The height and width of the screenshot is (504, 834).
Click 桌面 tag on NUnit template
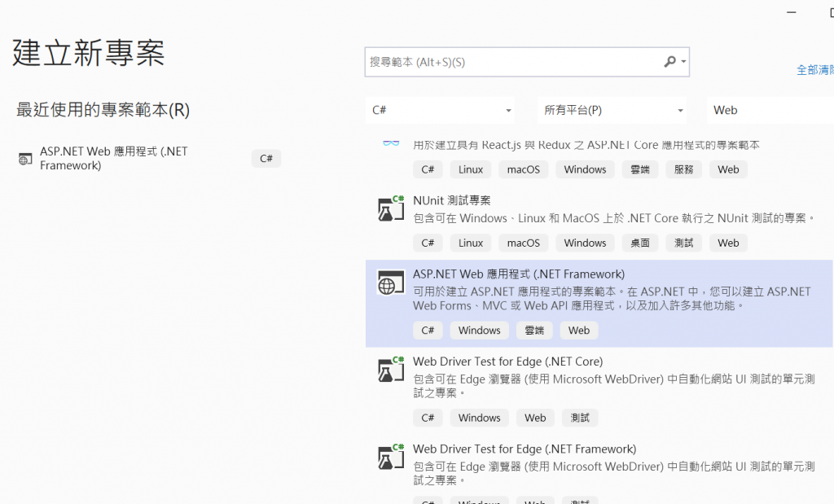click(640, 243)
